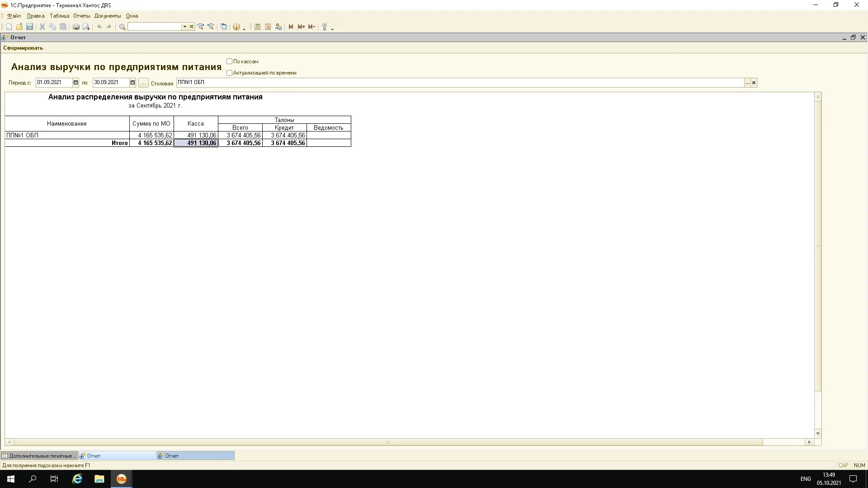Open the Calculator toolbar icon

(257, 27)
